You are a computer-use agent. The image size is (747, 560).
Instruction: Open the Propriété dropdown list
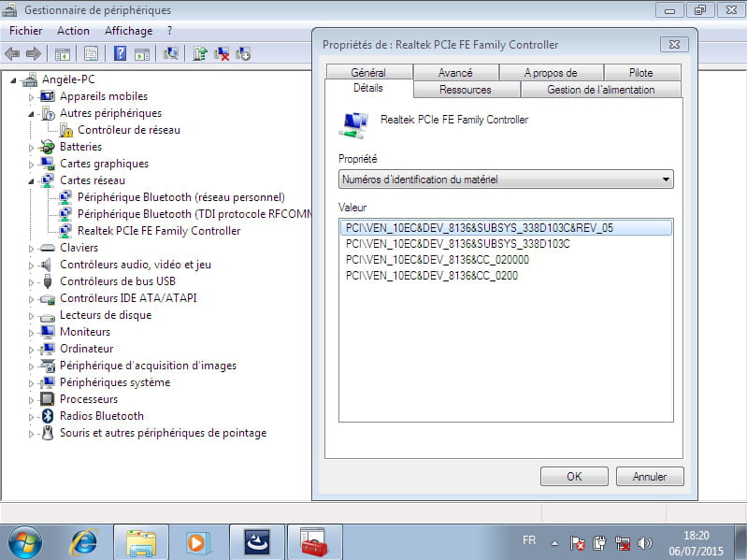click(x=506, y=179)
